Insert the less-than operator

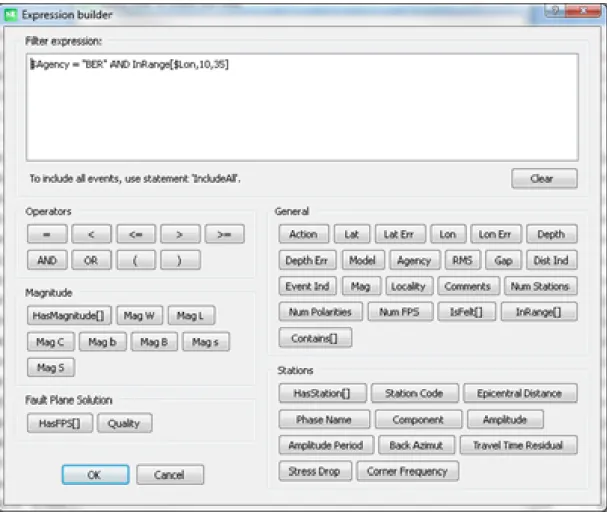tap(91, 234)
